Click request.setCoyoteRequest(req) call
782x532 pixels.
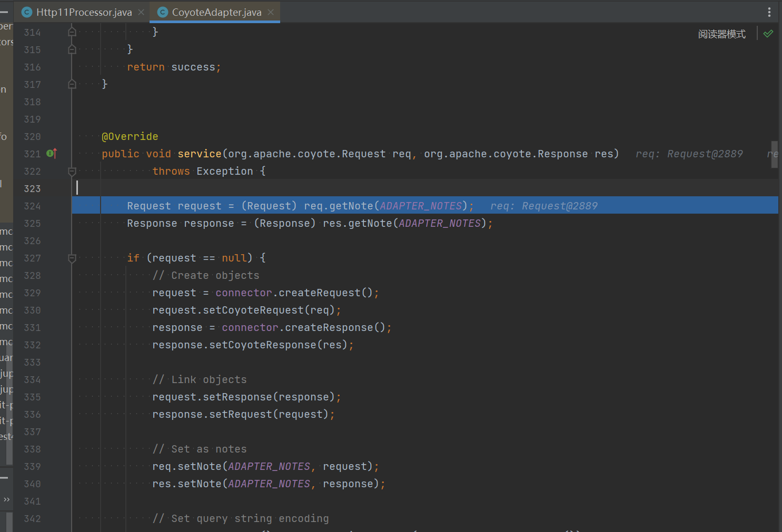point(246,310)
